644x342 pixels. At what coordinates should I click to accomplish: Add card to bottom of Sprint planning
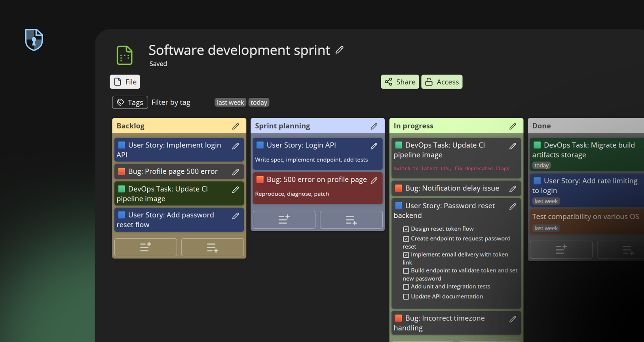click(x=351, y=220)
